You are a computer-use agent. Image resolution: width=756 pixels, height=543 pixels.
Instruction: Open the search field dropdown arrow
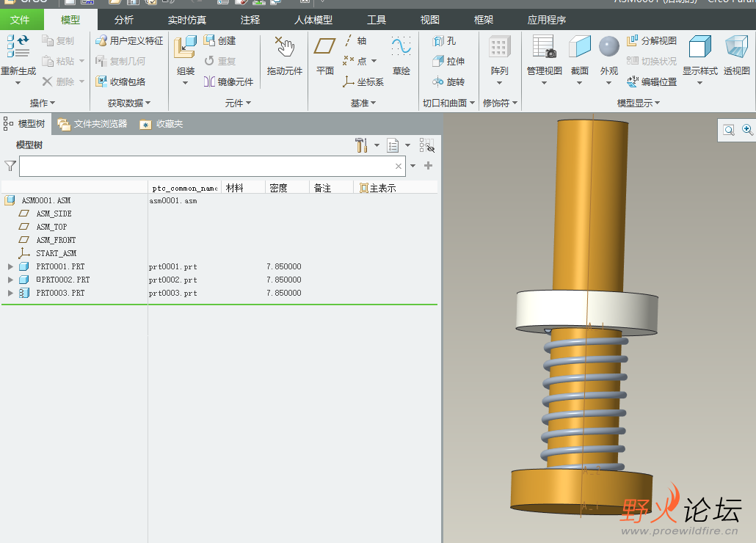412,166
